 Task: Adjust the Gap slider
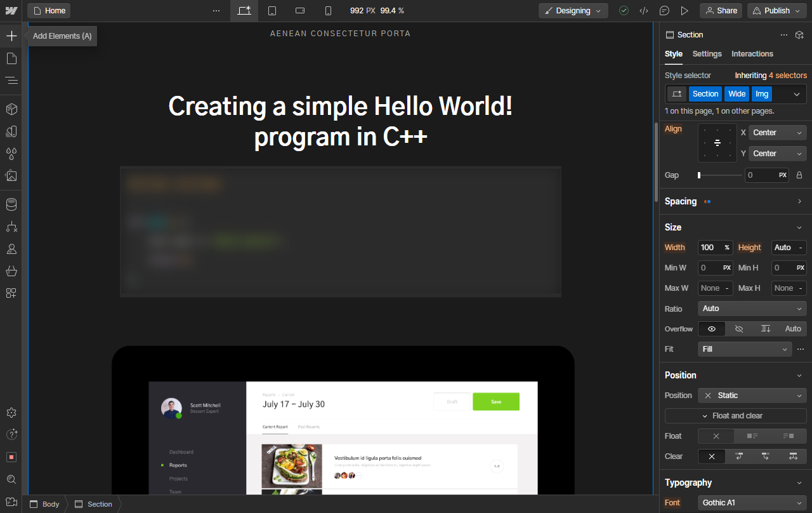719,175
